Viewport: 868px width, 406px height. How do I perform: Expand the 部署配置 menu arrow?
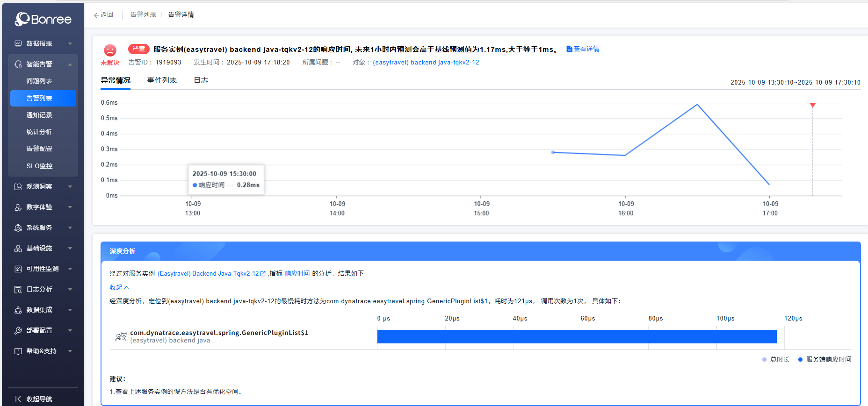[70, 330]
